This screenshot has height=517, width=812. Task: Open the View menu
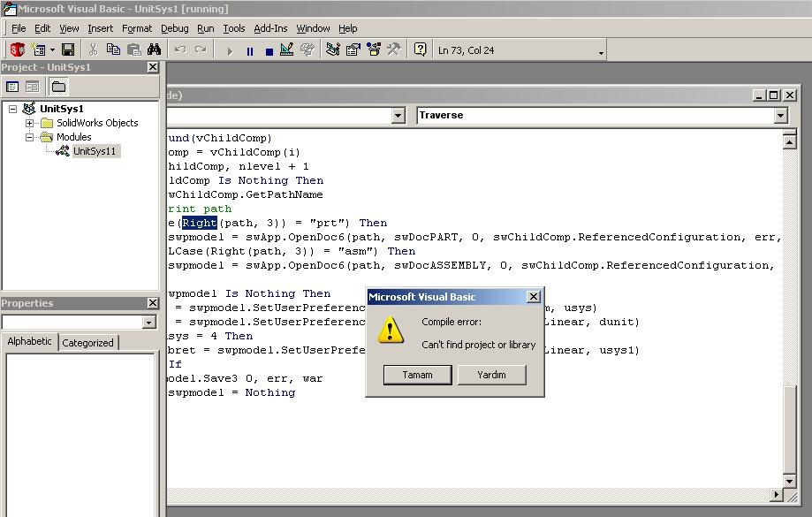pos(69,28)
